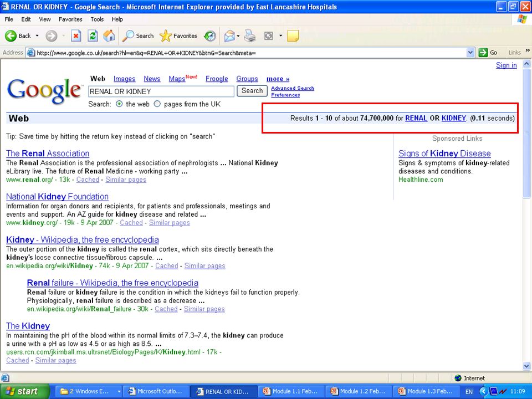Switch to Module 1.2 taskbar item

(x=358, y=391)
